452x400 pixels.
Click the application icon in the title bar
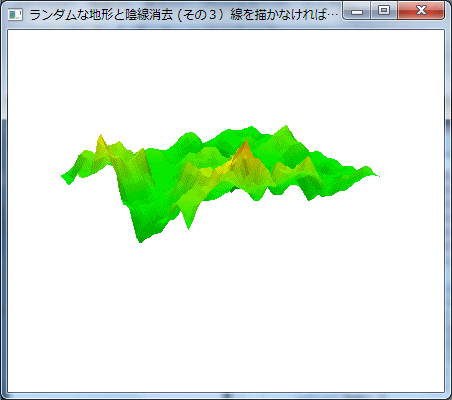click(x=15, y=14)
